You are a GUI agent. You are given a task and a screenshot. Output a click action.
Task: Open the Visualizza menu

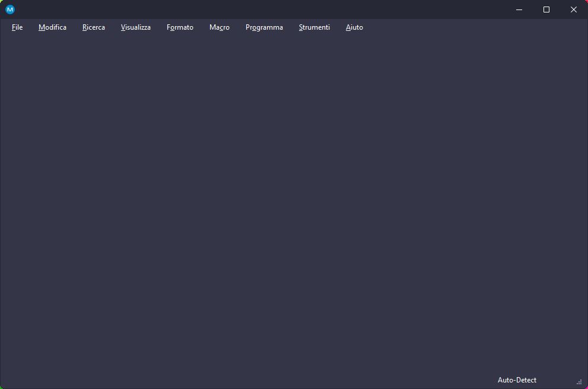pyautogui.click(x=136, y=27)
